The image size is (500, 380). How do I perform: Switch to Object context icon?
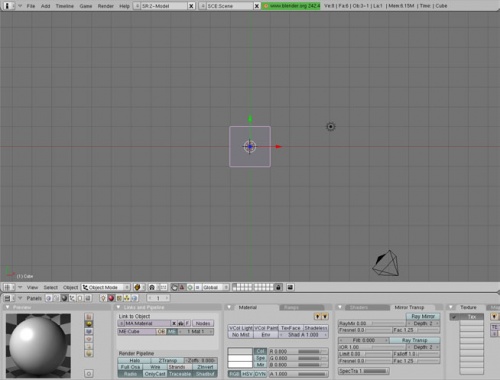click(72, 298)
